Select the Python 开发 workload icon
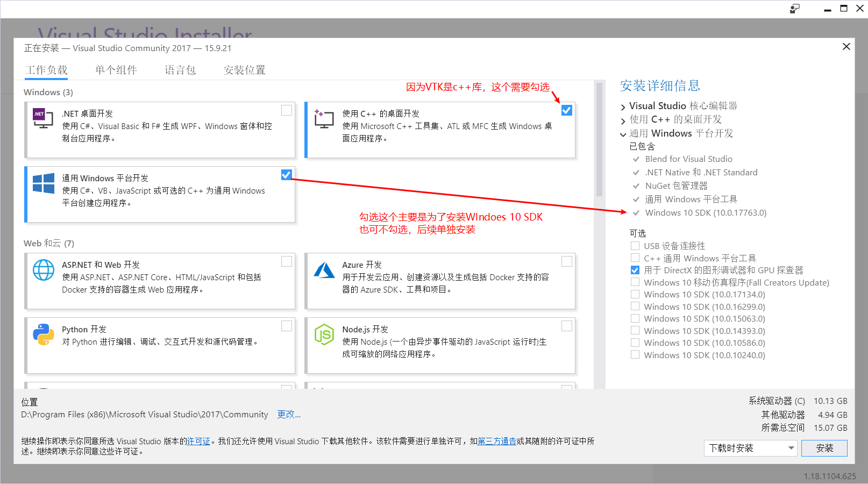Screen dimensions: 868x484 (x=43, y=334)
